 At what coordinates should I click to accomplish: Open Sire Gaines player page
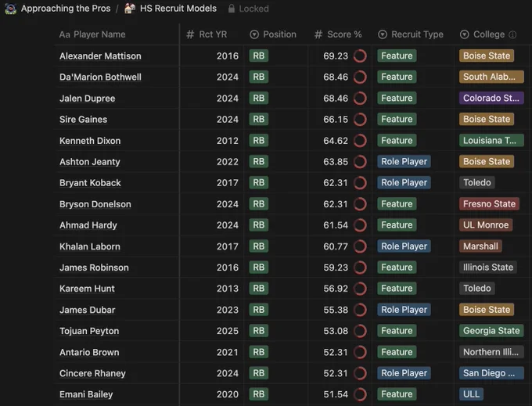(x=83, y=120)
